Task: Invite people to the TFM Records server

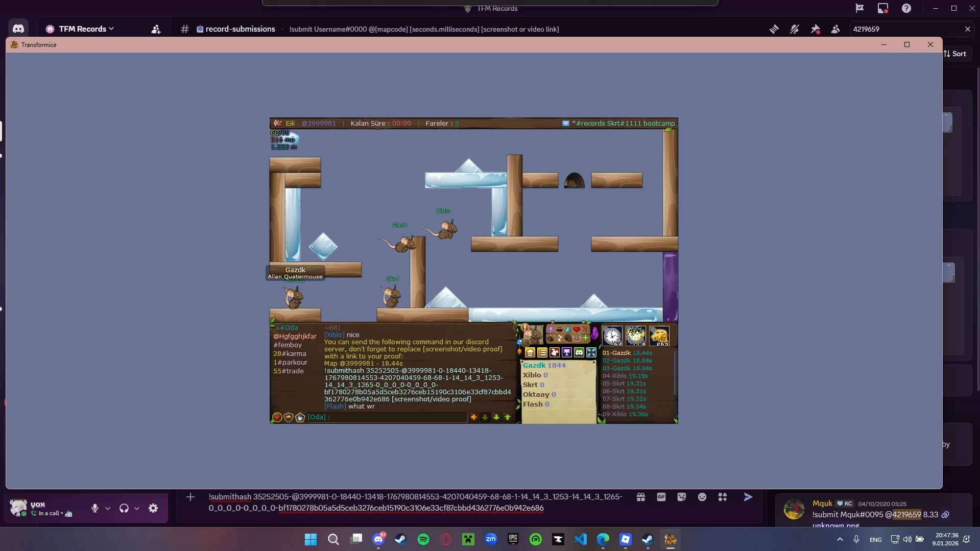Action: pos(156,30)
